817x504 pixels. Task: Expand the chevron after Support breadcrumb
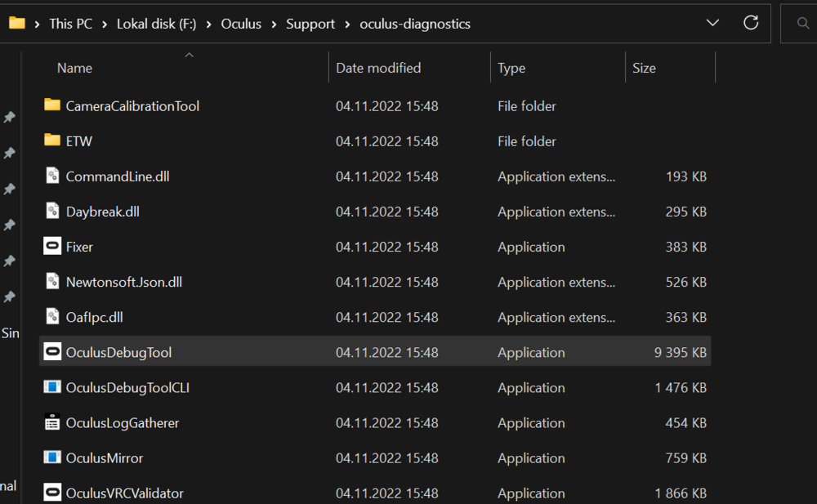(x=348, y=24)
